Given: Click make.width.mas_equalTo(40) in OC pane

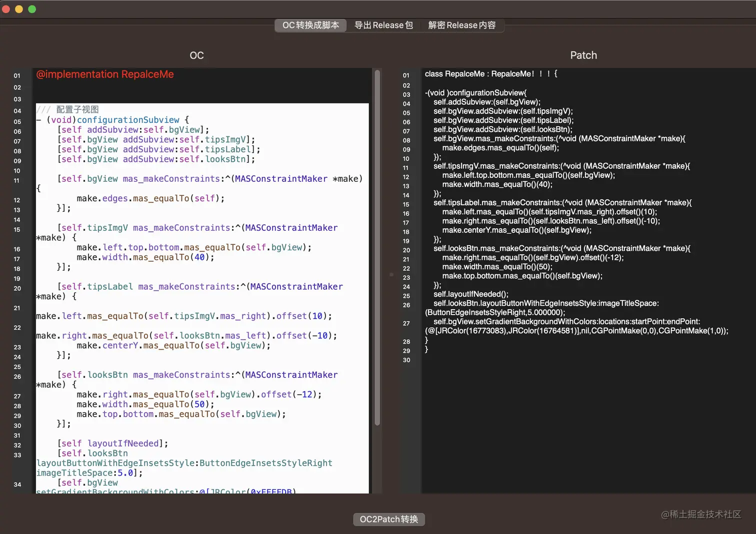Looking at the screenshot, I should click(145, 257).
